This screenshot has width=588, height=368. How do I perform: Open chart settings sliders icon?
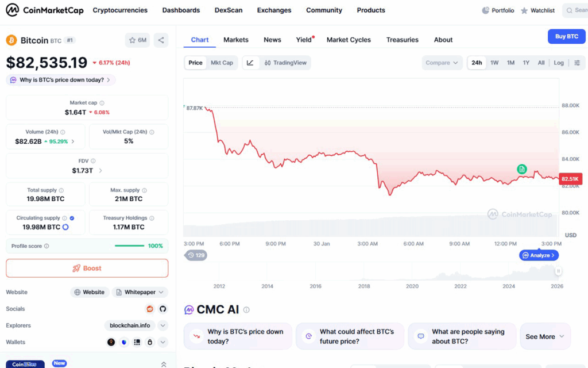[x=577, y=63]
